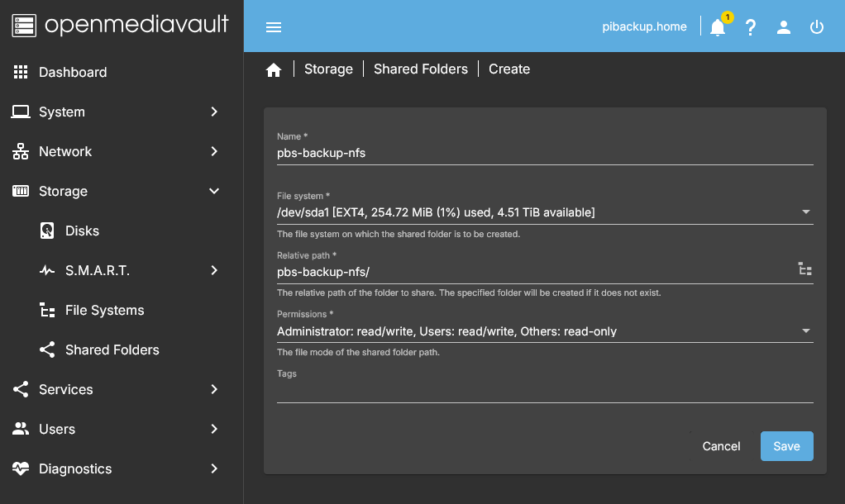Expand the Services menu section

[x=116, y=389]
